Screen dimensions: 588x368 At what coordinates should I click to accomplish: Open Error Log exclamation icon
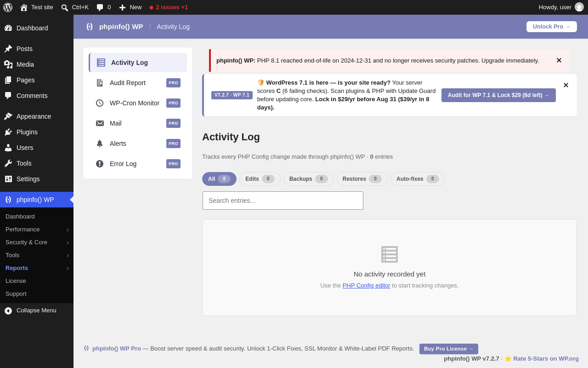pos(100,164)
